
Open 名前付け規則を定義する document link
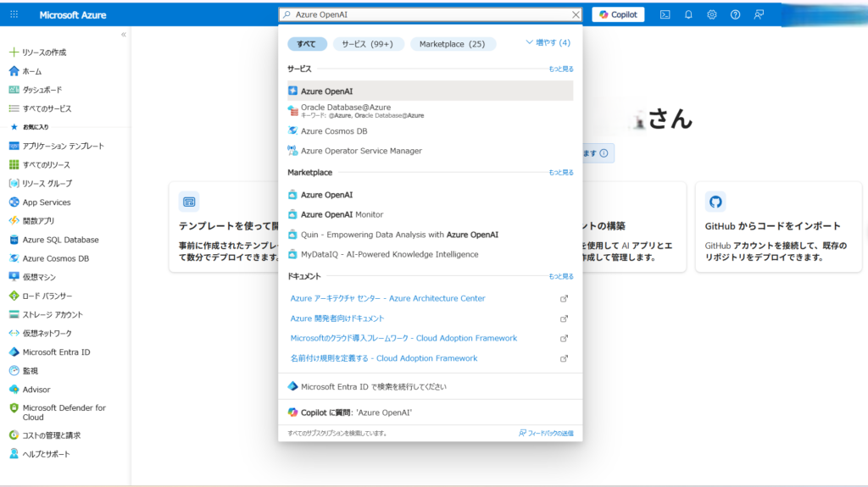click(384, 358)
